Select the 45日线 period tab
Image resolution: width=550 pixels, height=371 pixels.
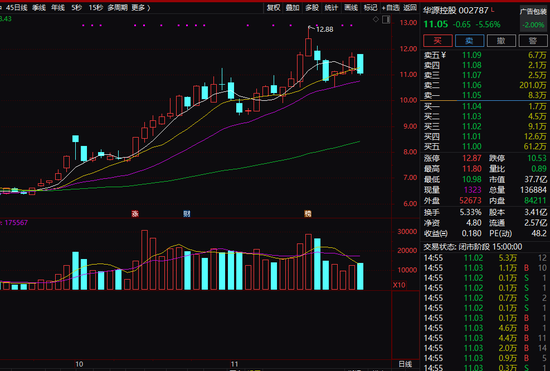[16, 8]
